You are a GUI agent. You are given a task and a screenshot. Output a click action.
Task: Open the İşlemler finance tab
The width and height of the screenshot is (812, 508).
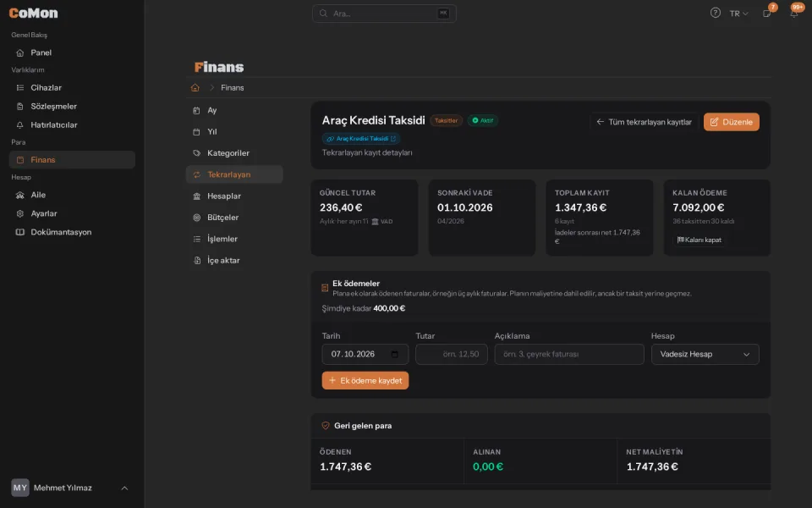click(x=234, y=239)
